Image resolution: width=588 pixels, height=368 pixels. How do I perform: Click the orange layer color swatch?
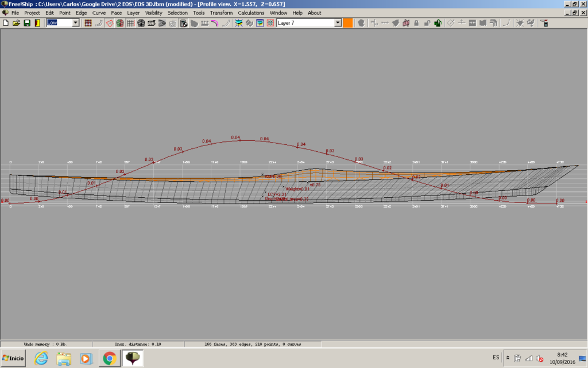(348, 23)
